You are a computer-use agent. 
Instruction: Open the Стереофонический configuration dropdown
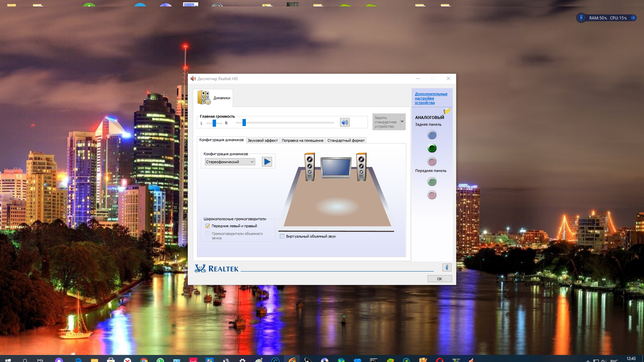click(230, 162)
